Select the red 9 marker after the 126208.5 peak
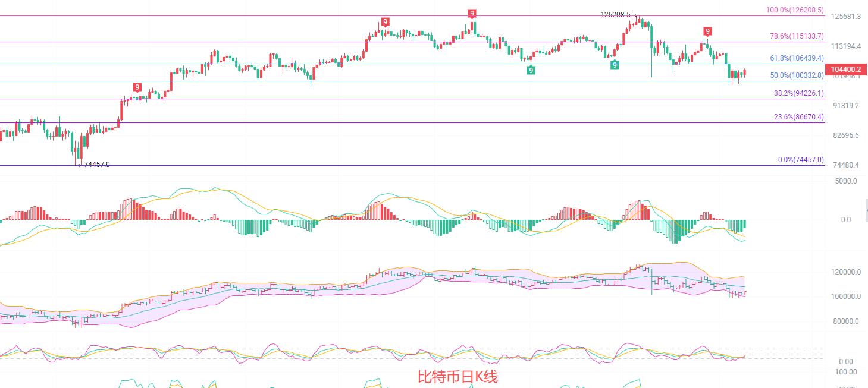 (707, 31)
